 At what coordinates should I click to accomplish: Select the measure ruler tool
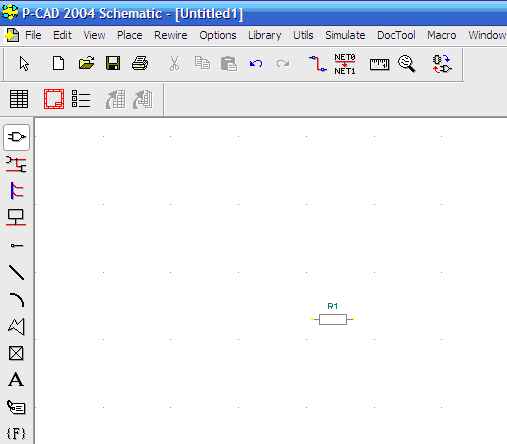tap(379, 64)
